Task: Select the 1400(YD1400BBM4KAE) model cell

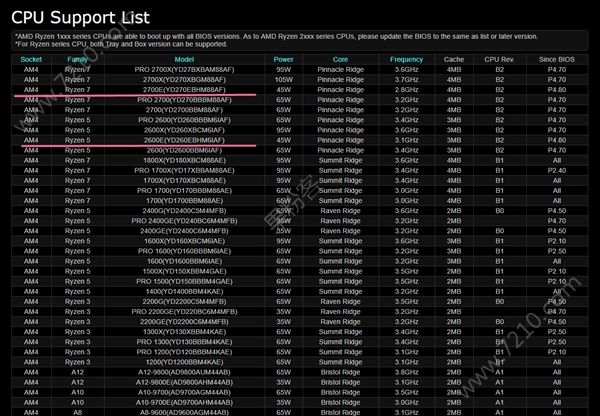Action: 184,291
